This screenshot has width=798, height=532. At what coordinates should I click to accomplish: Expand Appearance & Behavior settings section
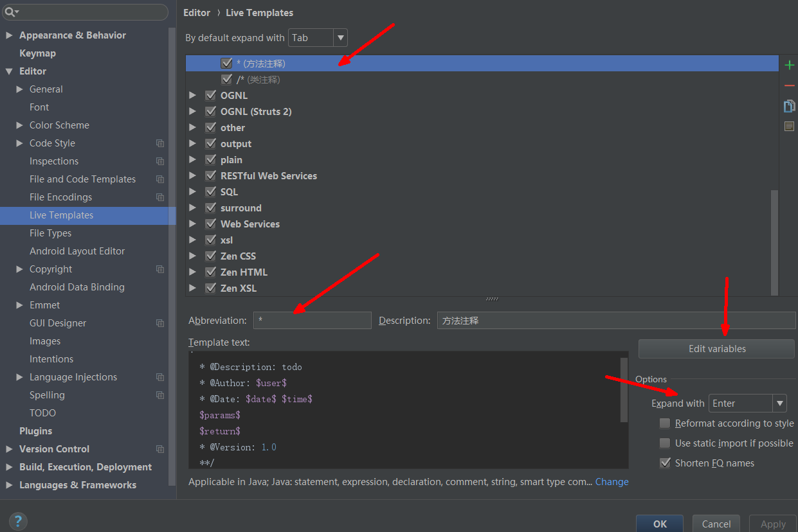(9, 35)
